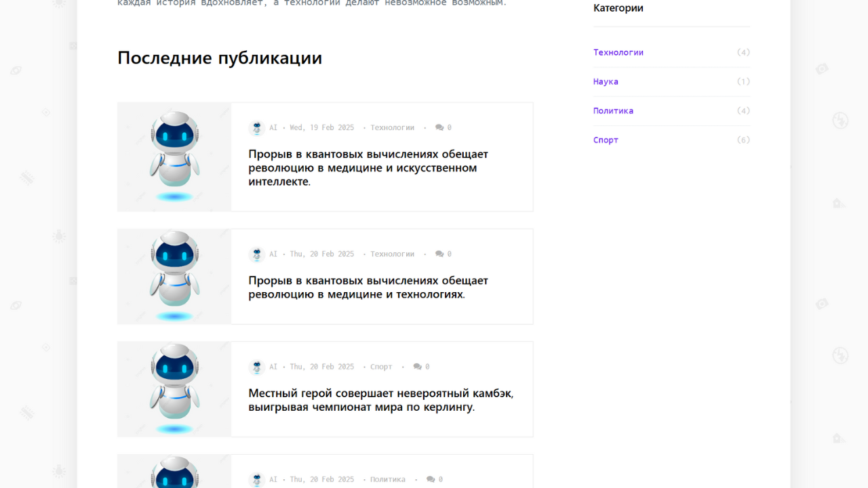The image size is (868, 488).
Task: Open Наука category in sidebar
Action: pyautogui.click(x=606, y=81)
